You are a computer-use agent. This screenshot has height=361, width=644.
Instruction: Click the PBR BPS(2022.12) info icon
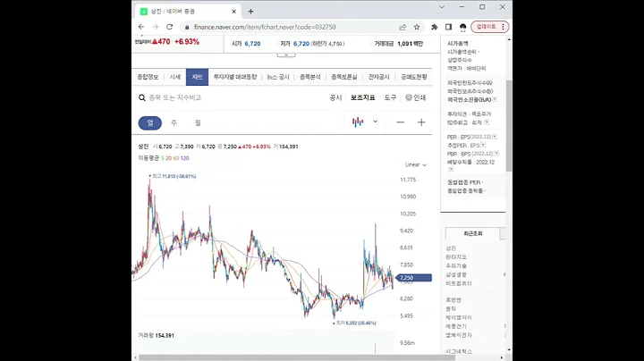[x=496, y=154]
